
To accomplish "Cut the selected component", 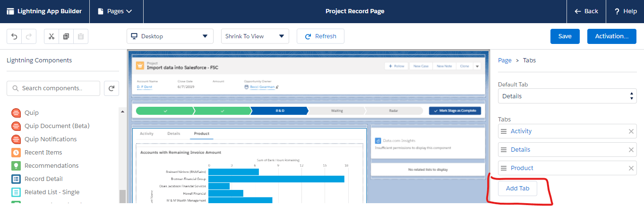I will click(x=52, y=36).
